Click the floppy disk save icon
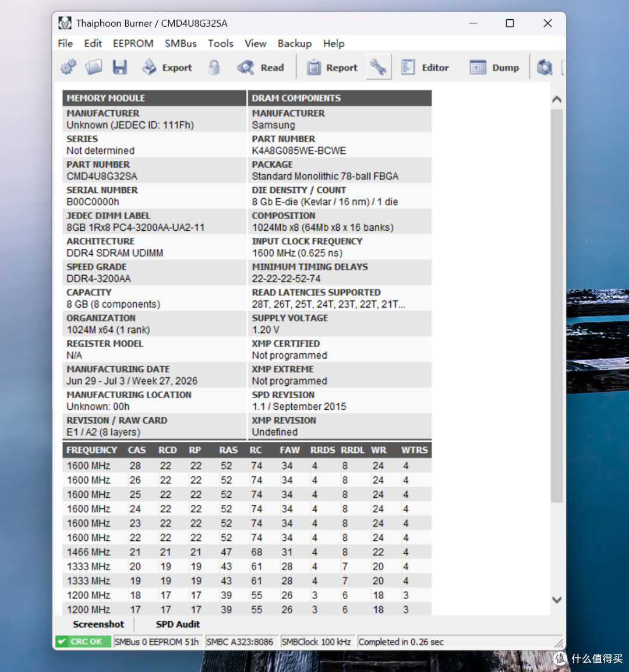629x672 pixels. tap(120, 67)
